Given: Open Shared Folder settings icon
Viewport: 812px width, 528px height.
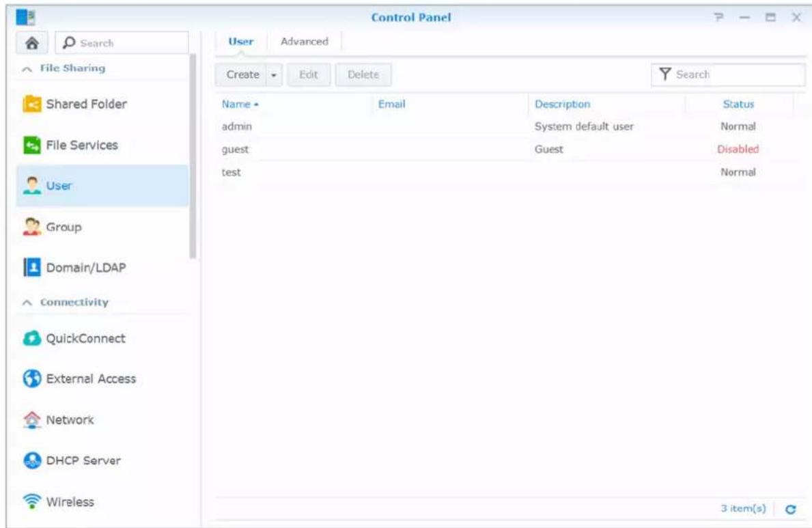Looking at the screenshot, I should pos(31,104).
